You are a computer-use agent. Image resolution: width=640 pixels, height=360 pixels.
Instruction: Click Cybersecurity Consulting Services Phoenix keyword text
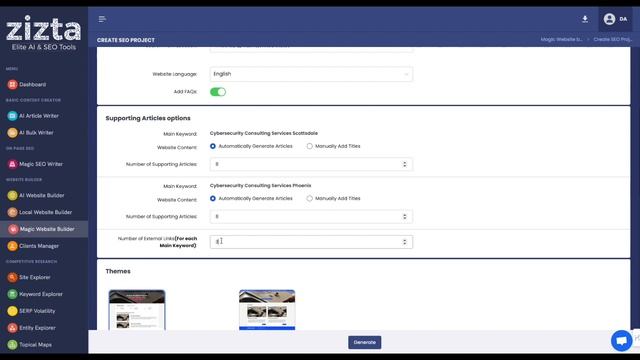point(260,185)
